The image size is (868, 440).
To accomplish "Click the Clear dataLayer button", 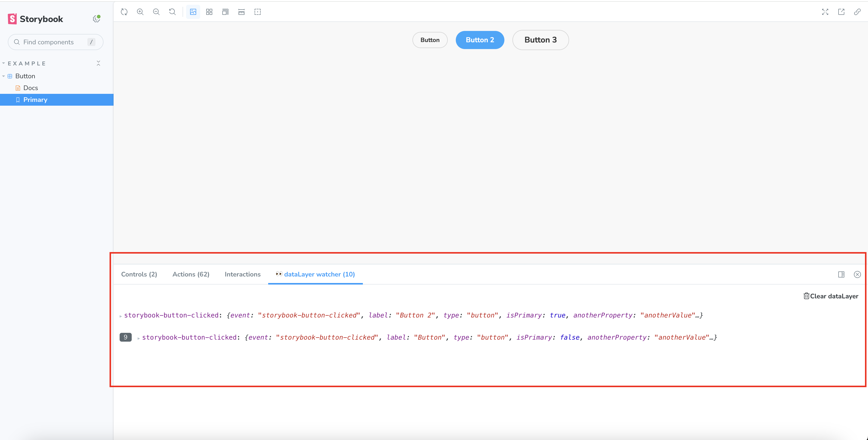I will [x=830, y=296].
